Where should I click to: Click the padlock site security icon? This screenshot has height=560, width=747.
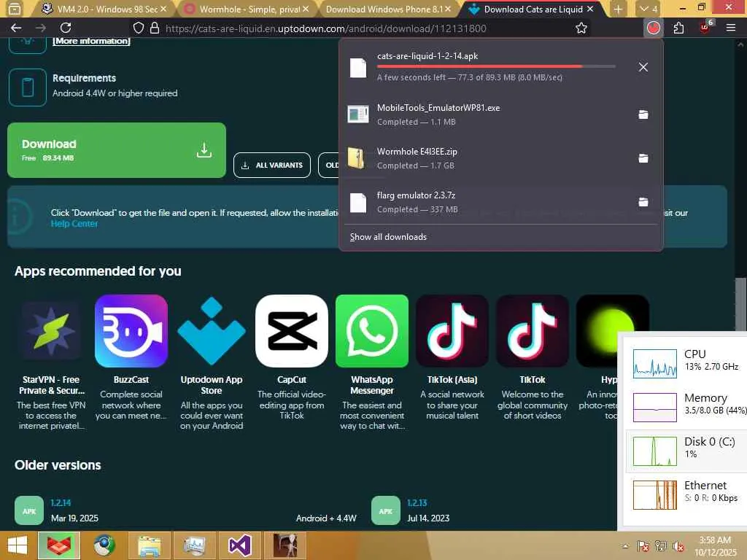pos(155,28)
